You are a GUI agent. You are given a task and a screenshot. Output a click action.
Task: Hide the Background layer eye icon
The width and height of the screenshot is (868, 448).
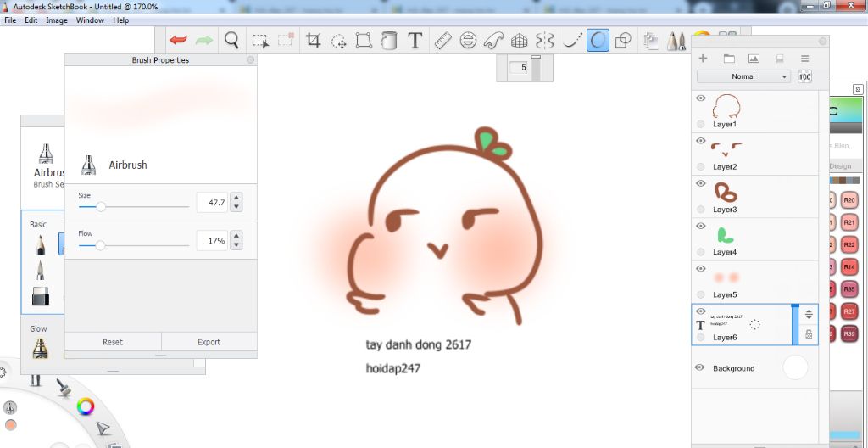[699, 367]
